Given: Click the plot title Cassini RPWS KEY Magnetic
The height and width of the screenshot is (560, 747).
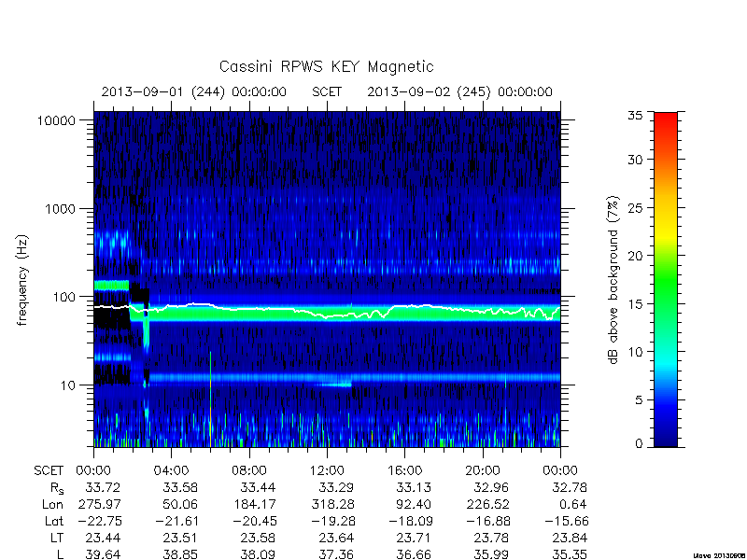Looking at the screenshot, I should click(x=326, y=66).
